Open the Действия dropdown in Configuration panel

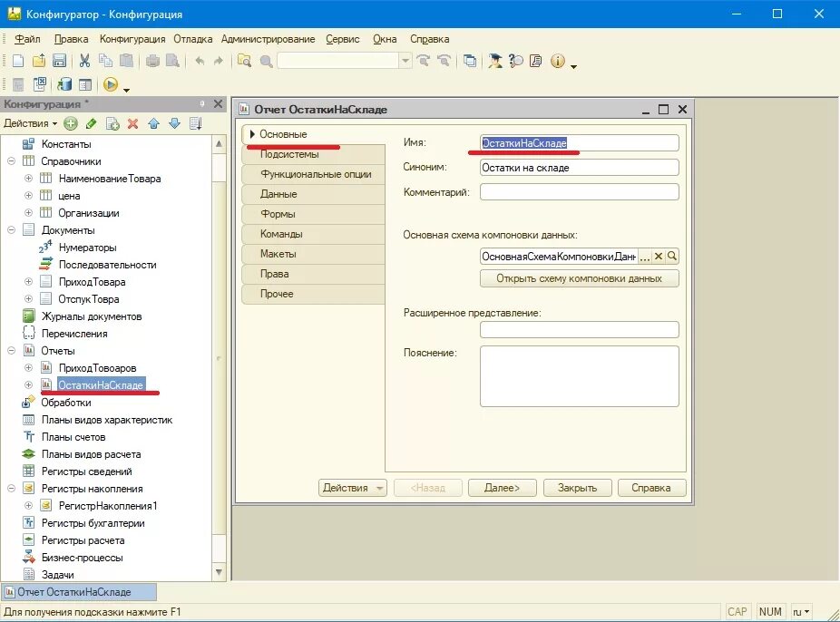[x=31, y=123]
